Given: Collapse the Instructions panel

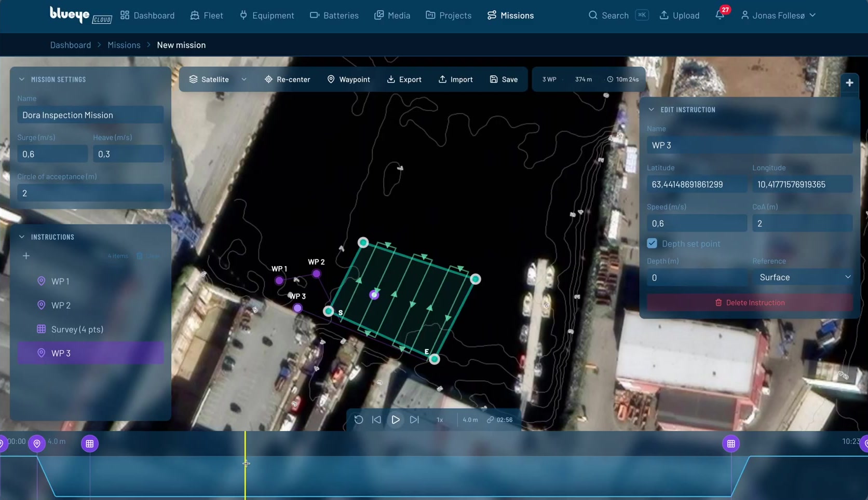Looking at the screenshot, I should [x=22, y=237].
